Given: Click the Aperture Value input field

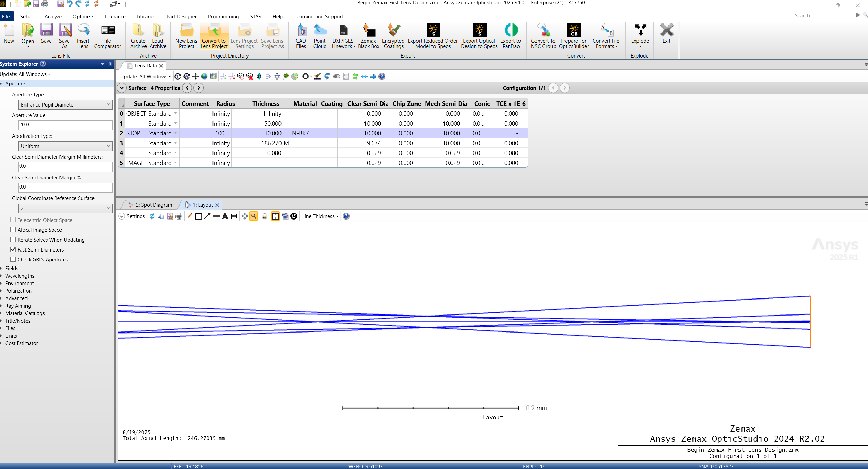Looking at the screenshot, I should [65, 125].
